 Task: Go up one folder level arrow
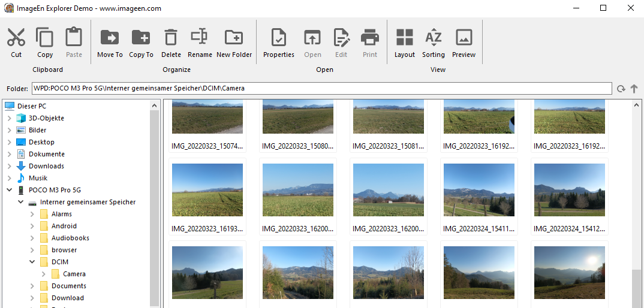point(634,89)
